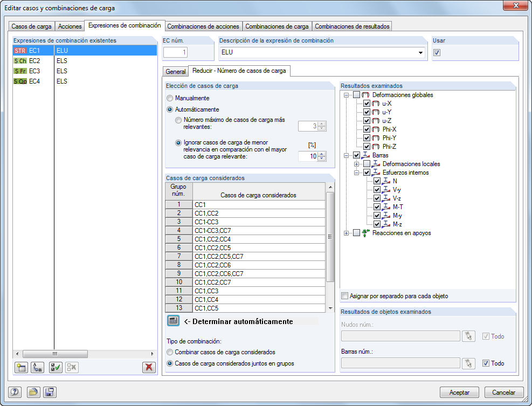
Task: Collapse the Barras tree node
Action: pyautogui.click(x=346, y=155)
